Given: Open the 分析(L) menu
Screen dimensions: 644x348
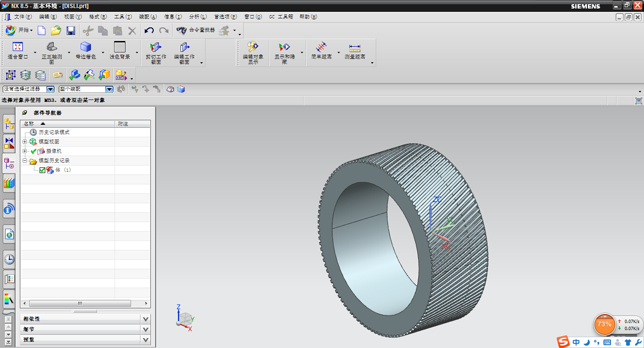Looking at the screenshot, I should coord(198,17).
